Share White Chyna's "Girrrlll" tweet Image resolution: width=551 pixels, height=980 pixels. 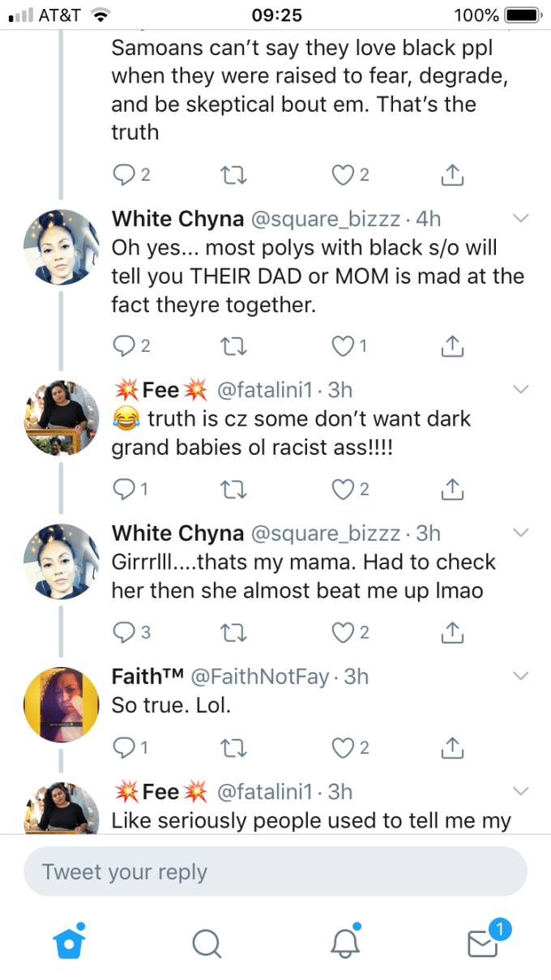pos(453,633)
